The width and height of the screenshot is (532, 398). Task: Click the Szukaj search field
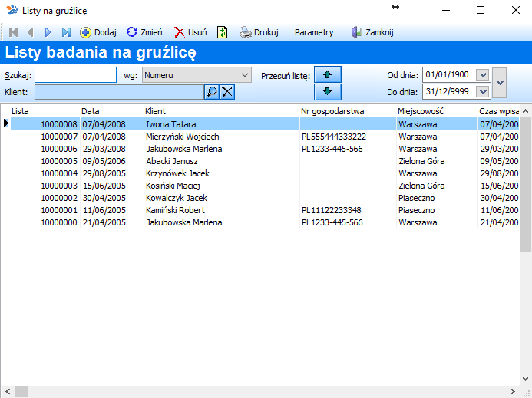(76, 75)
